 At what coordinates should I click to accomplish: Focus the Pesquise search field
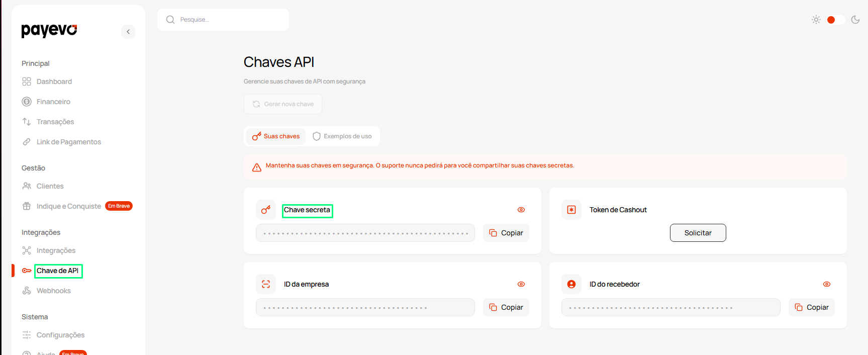click(x=223, y=20)
